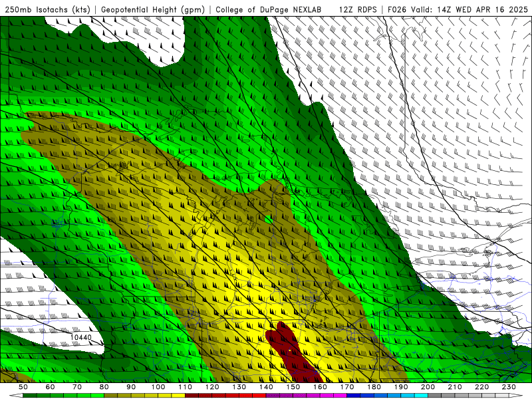Click the "Valid: 14Z WED APR 16 2025" text
532x399 pixels.
click(469, 10)
